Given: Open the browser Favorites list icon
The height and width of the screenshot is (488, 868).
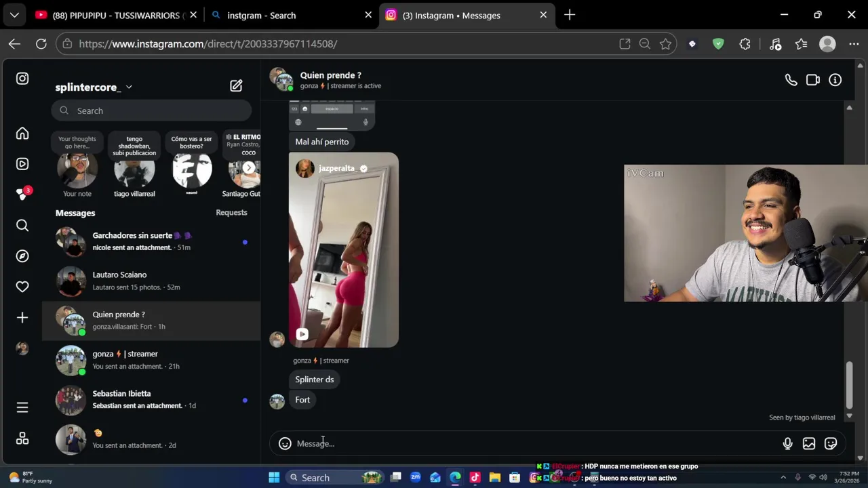Looking at the screenshot, I should 802,44.
